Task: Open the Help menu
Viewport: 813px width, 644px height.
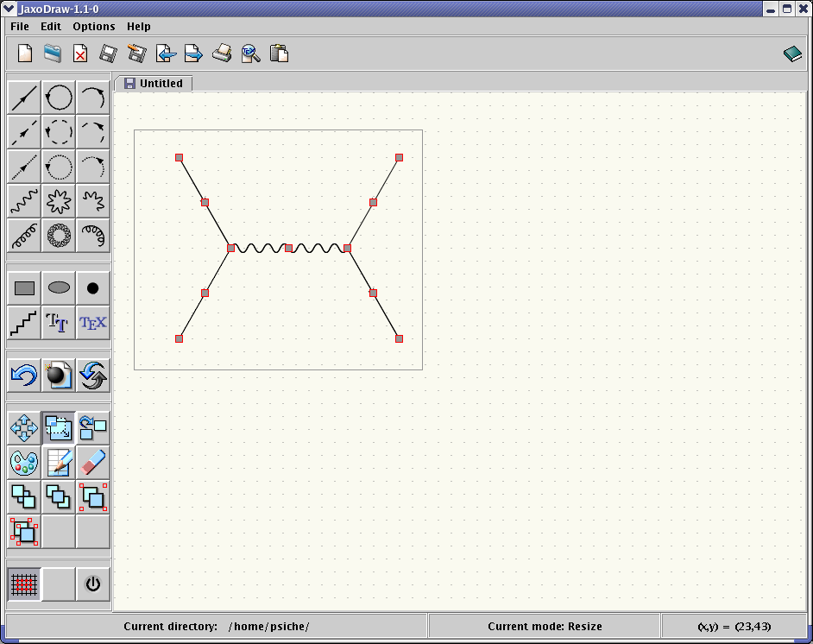Action: pyautogui.click(x=138, y=27)
